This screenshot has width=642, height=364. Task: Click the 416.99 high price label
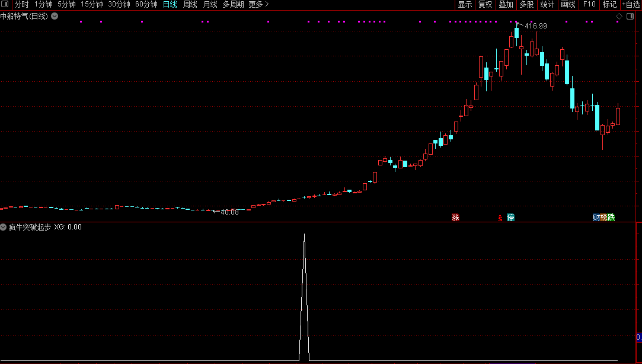coord(535,26)
